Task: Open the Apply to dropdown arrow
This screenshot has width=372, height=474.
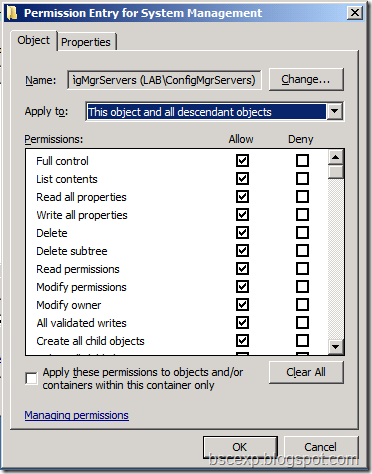Action: click(335, 112)
